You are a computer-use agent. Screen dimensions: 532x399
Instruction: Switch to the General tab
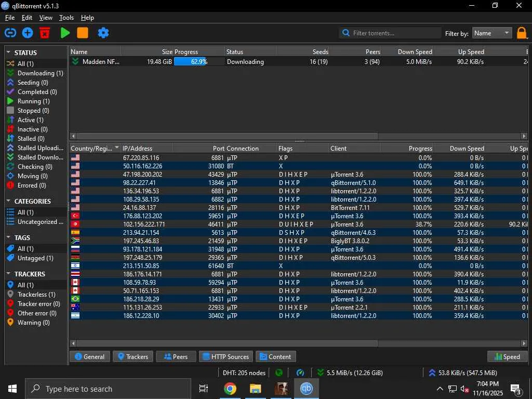89,356
